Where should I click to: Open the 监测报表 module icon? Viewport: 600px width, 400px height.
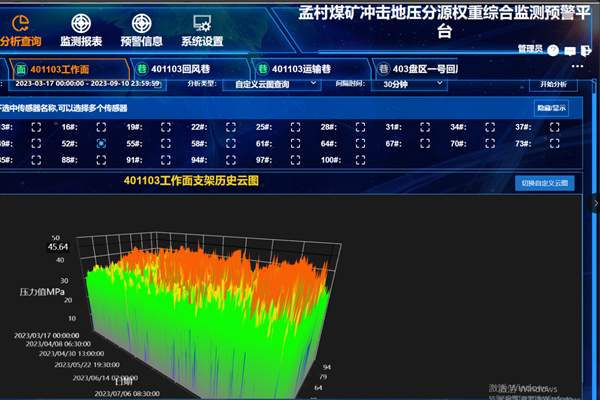80,20
